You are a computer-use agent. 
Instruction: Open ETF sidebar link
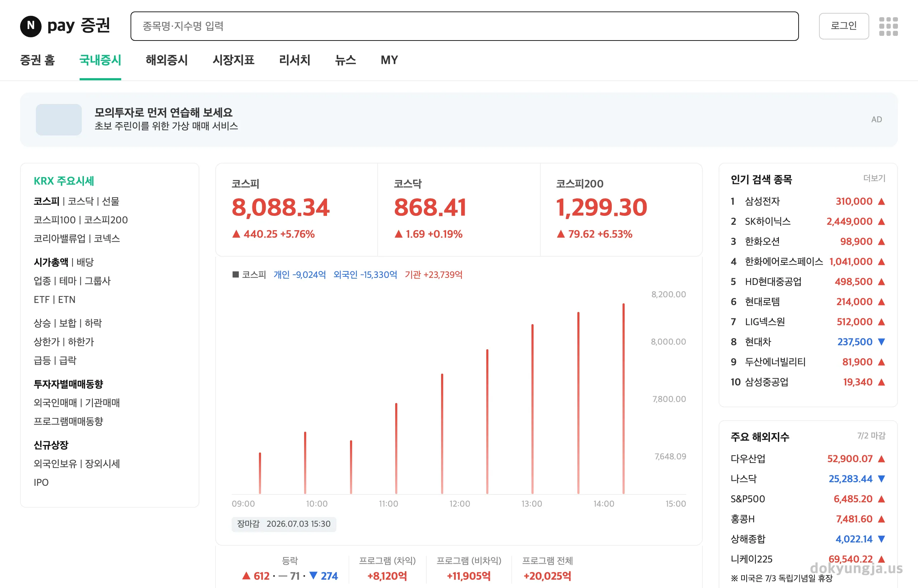click(x=41, y=300)
